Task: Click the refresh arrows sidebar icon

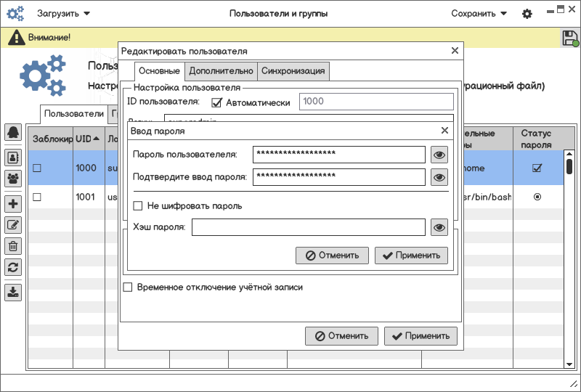Action: click(x=13, y=267)
